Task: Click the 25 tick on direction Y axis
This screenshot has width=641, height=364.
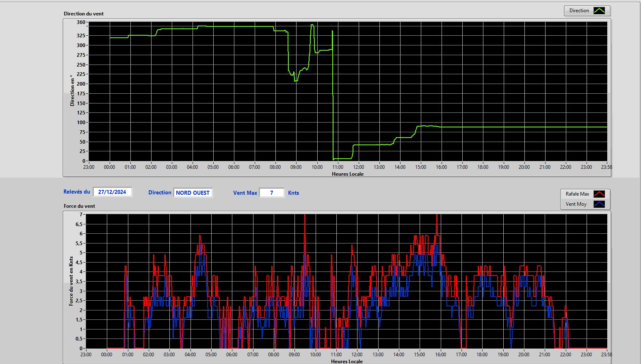Action: [x=82, y=151]
